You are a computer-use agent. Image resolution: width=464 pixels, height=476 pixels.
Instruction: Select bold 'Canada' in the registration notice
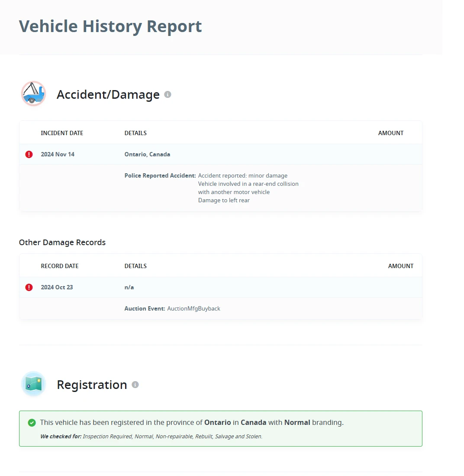pyautogui.click(x=253, y=422)
